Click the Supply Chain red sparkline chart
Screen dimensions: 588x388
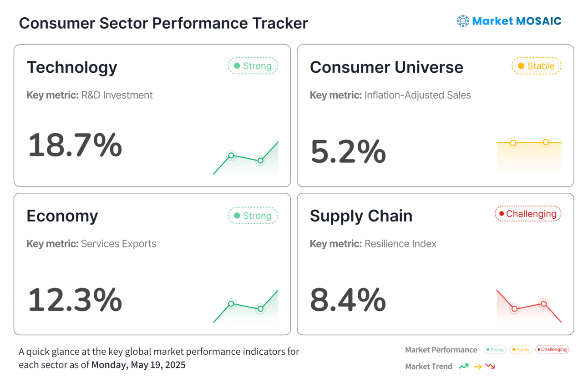pyautogui.click(x=529, y=306)
